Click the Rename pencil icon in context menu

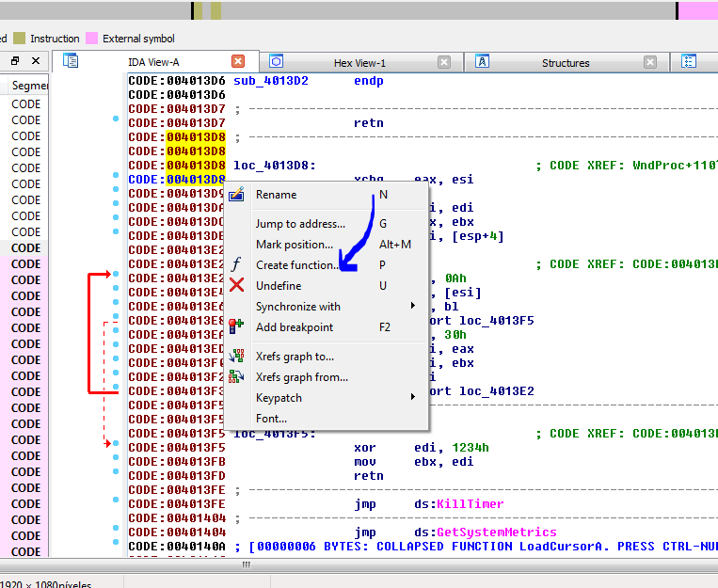[x=236, y=195]
